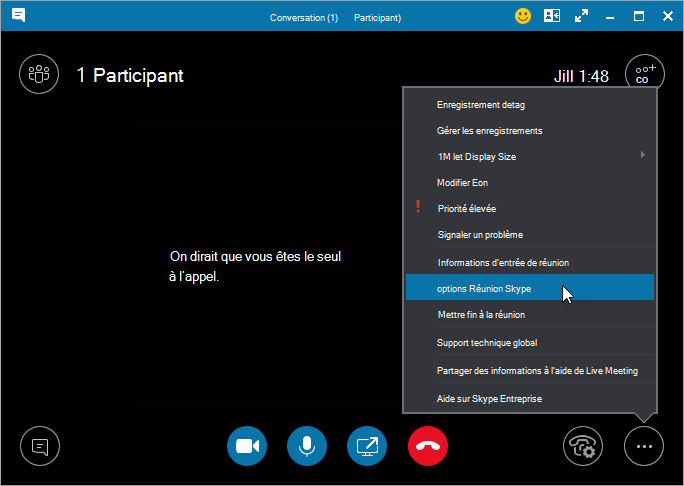Open 'Informations d'entrée de réunion'
This screenshot has height=486, width=684.
tap(530, 263)
